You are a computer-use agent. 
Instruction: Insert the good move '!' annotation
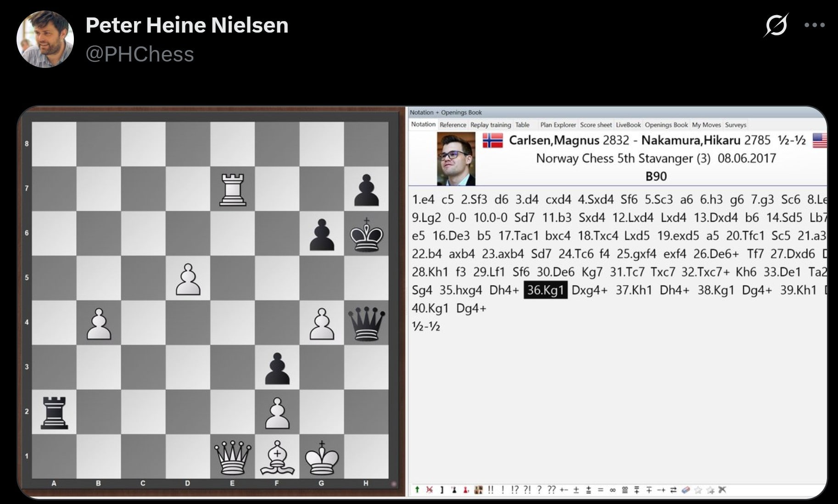pos(503,490)
